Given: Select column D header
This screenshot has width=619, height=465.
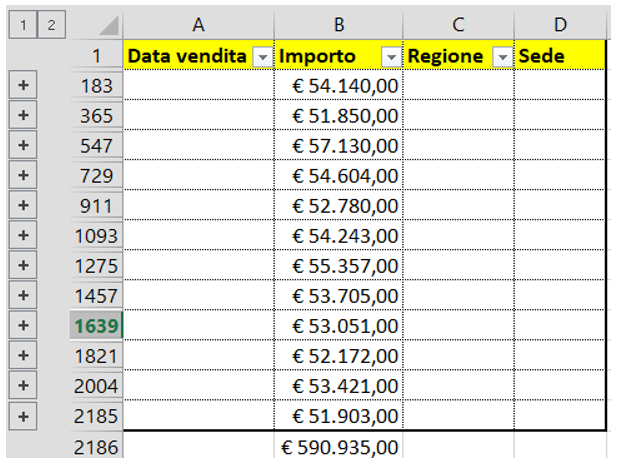Looking at the screenshot, I should [x=560, y=24].
